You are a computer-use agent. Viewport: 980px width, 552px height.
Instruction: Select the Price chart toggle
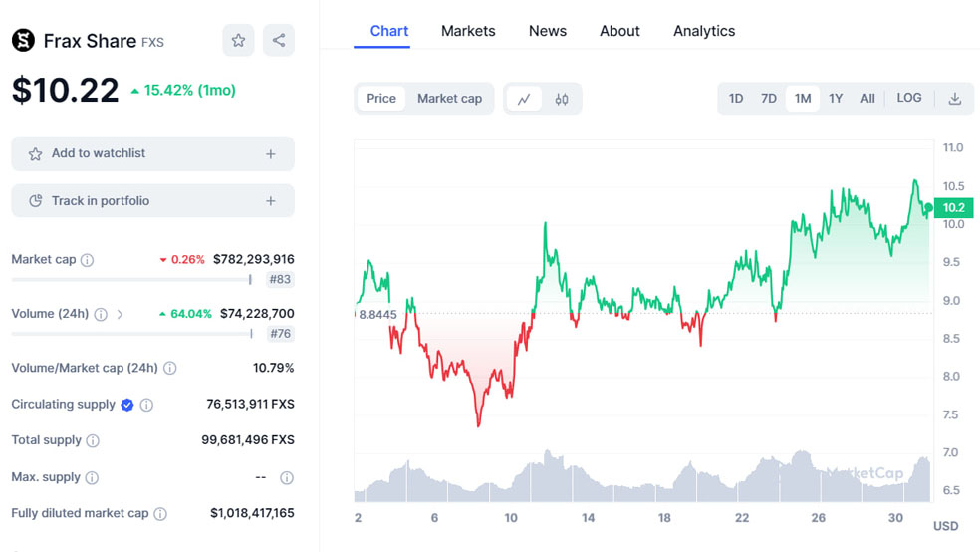[381, 99]
